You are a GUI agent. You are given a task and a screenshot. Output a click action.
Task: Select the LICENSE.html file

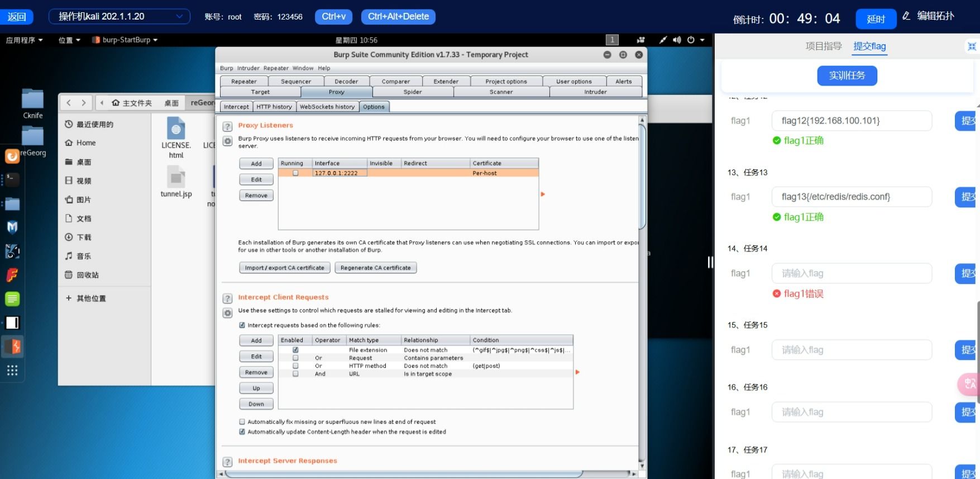pos(176,137)
